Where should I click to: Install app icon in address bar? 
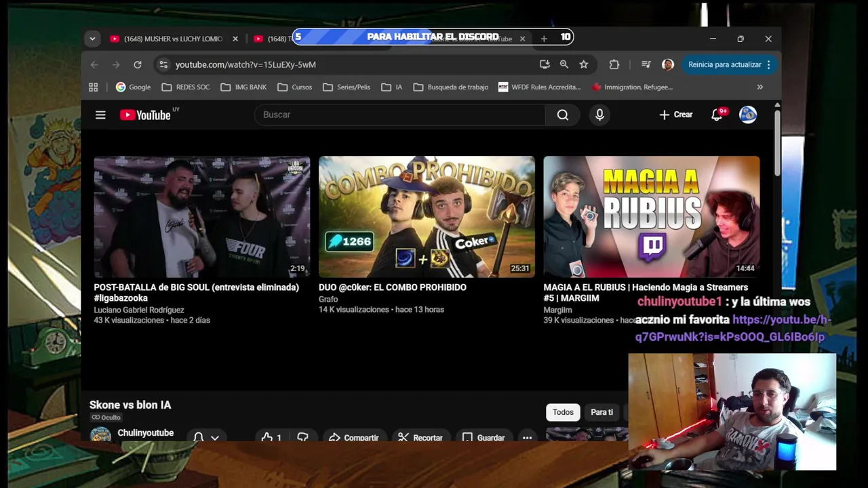click(x=545, y=64)
